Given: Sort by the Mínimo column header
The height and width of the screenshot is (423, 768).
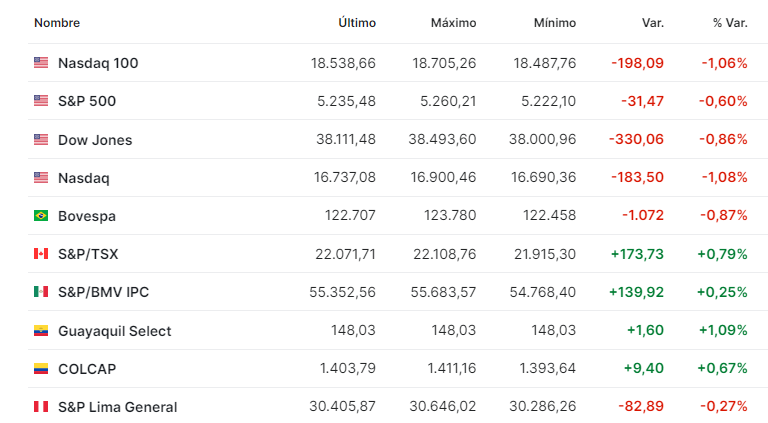Looking at the screenshot, I should coord(554,23).
